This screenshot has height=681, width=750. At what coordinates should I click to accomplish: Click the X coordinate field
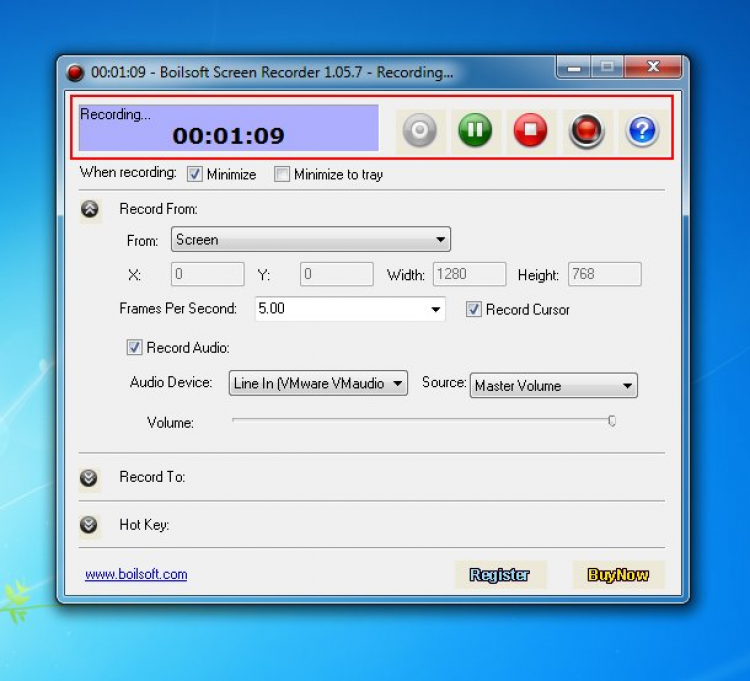click(208, 274)
